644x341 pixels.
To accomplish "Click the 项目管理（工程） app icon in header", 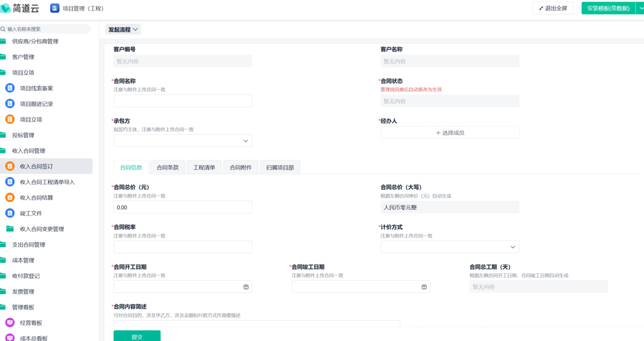I will (x=55, y=8).
